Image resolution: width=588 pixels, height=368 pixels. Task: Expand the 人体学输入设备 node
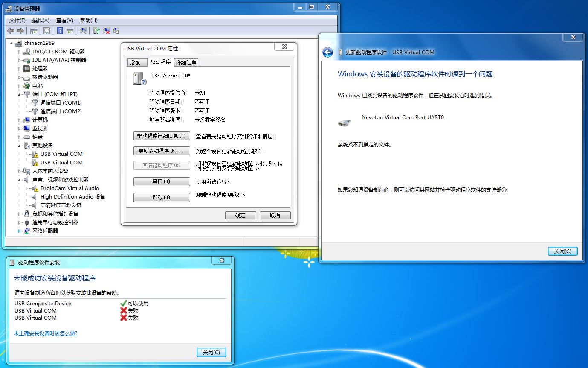(x=19, y=171)
